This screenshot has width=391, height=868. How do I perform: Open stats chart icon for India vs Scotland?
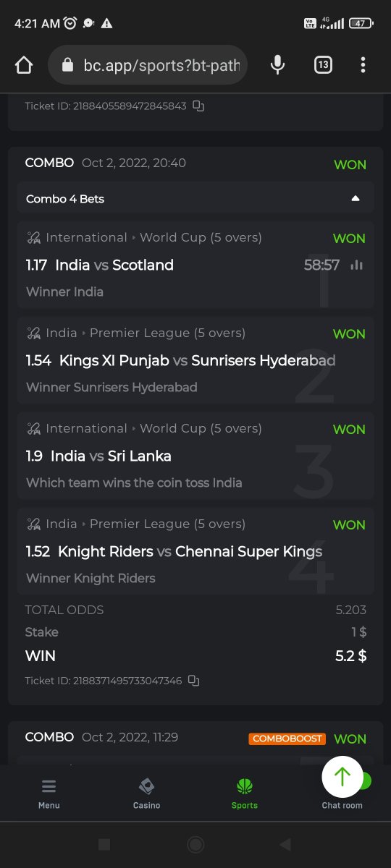point(356,265)
